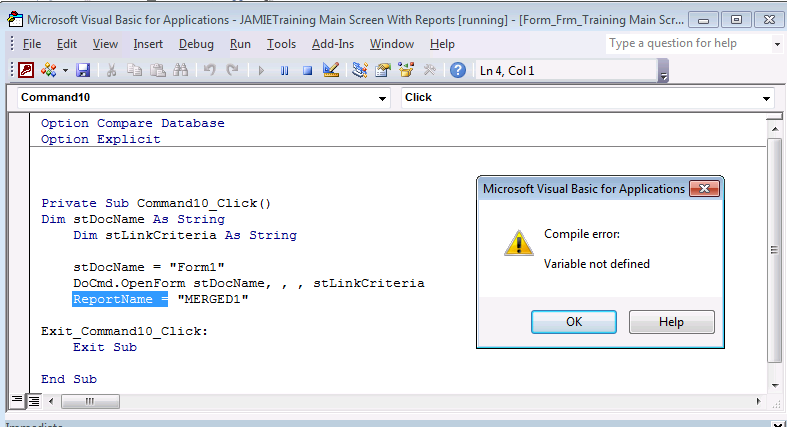Click the Private Sub Command10_Click() line
The image size is (787, 427).
(x=156, y=203)
